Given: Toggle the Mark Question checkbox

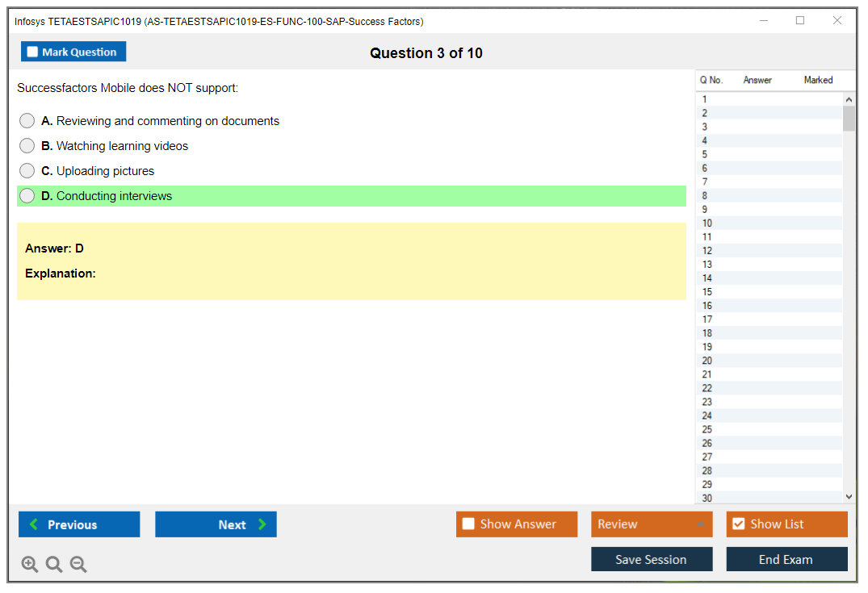Looking at the screenshot, I should 33,52.
